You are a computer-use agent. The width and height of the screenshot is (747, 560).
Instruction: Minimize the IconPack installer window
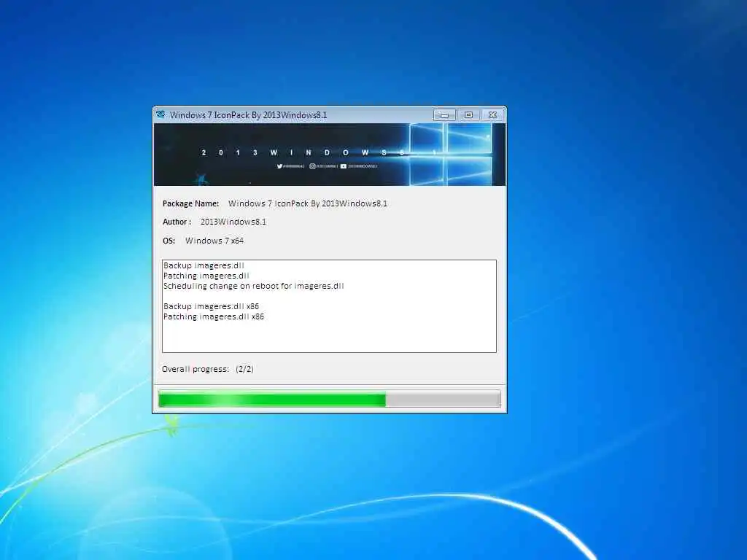(x=444, y=114)
